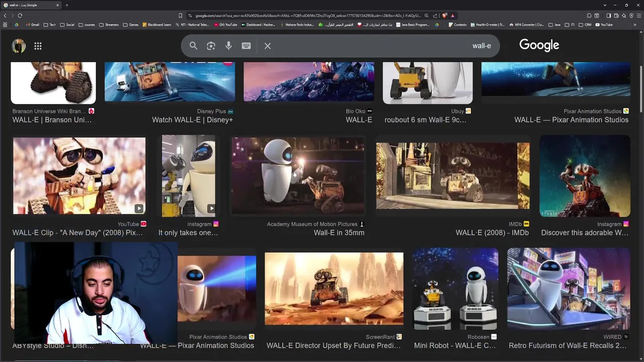Open the tab search chevron

(605, 5)
